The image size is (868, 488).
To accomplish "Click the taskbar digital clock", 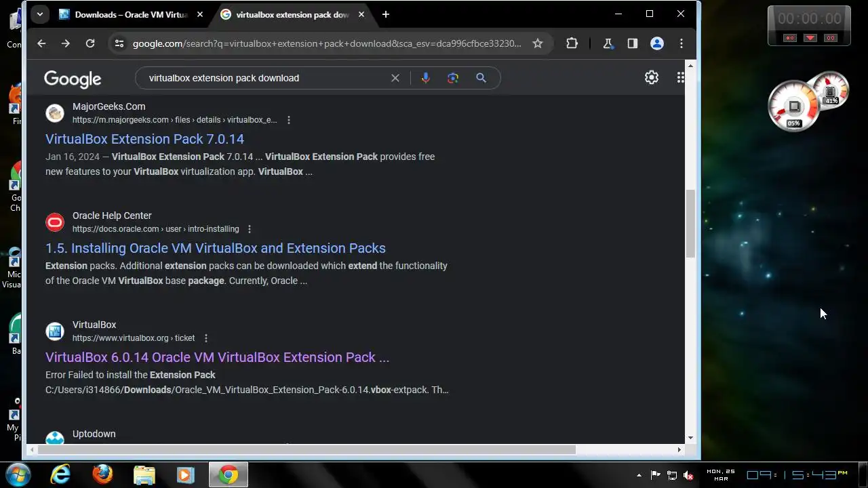I will [x=797, y=475].
